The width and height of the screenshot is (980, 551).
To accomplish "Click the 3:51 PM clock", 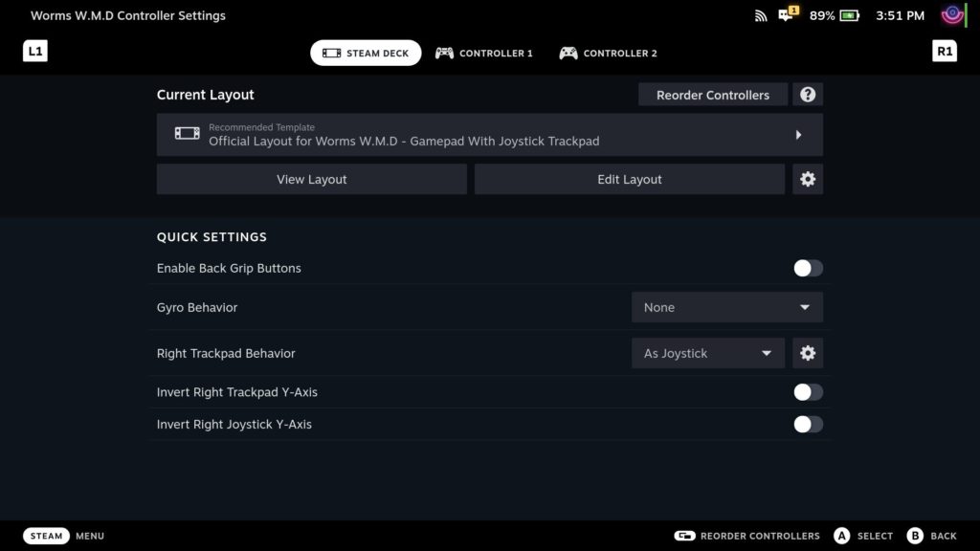I will [900, 15].
